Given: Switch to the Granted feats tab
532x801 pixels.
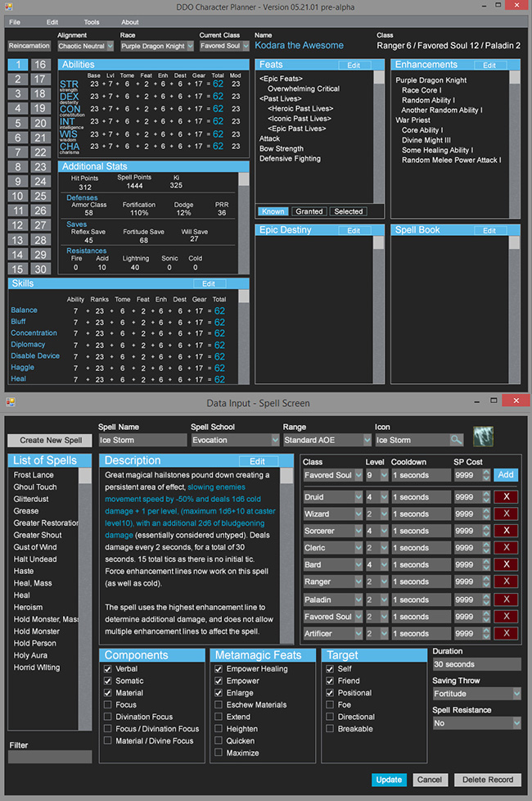Looking at the screenshot, I should click(x=309, y=211).
